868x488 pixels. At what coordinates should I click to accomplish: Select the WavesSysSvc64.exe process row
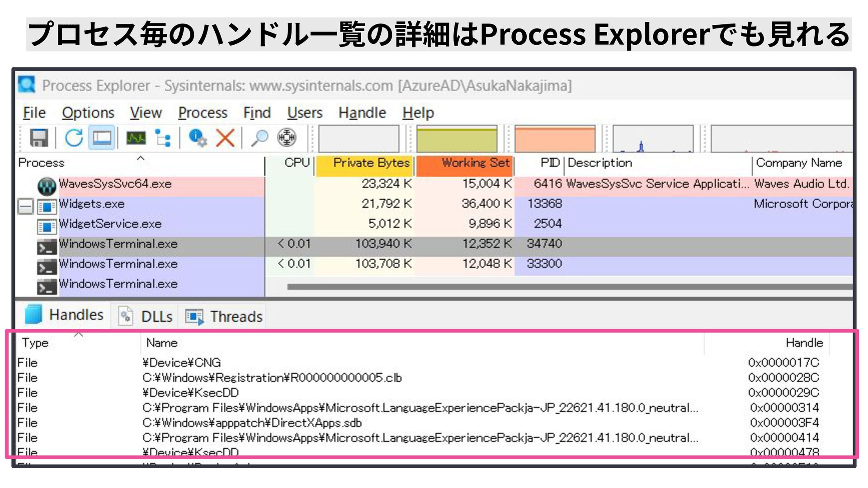click(115, 184)
